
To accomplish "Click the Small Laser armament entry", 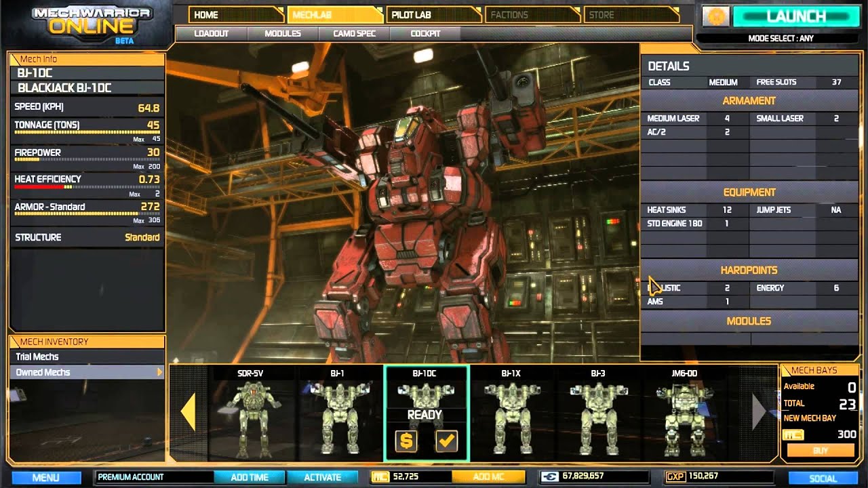I will coord(804,119).
